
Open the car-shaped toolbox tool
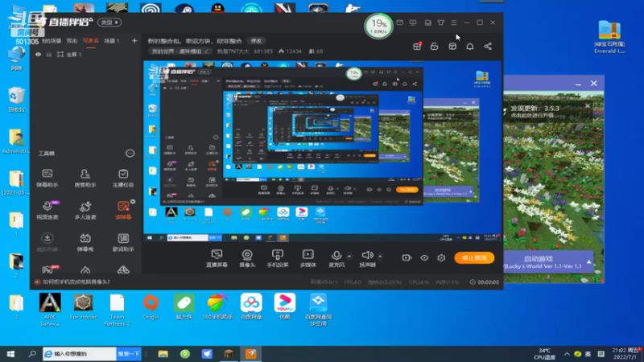(x=123, y=269)
